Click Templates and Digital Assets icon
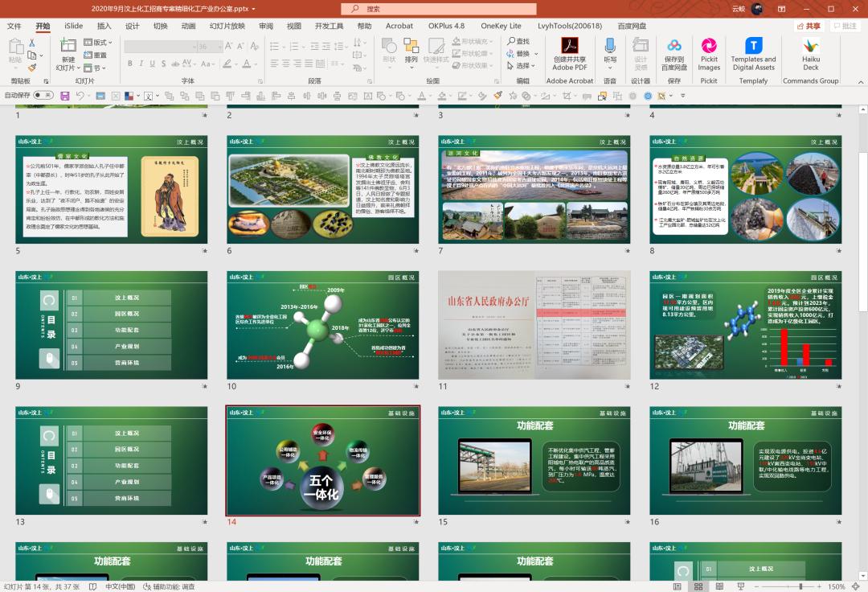This screenshot has height=592, width=868. pos(753,46)
